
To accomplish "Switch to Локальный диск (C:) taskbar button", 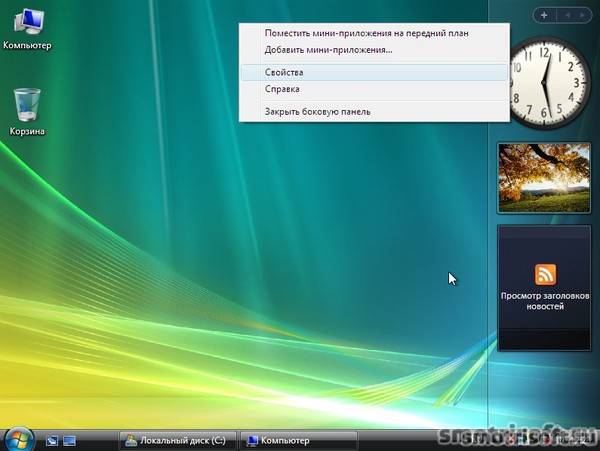I will coord(176,440).
